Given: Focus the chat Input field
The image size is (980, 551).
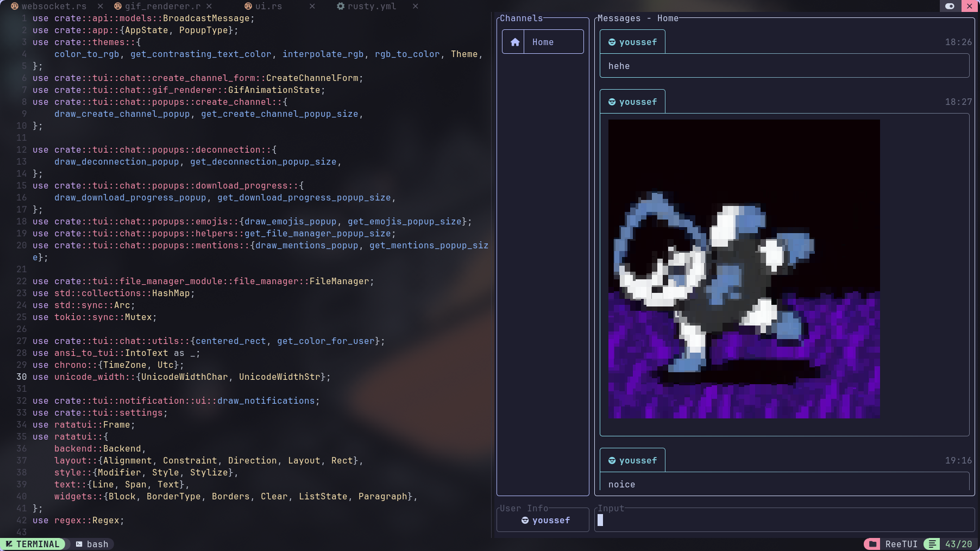Looking at the screenshot, I should tap(784, 520).
